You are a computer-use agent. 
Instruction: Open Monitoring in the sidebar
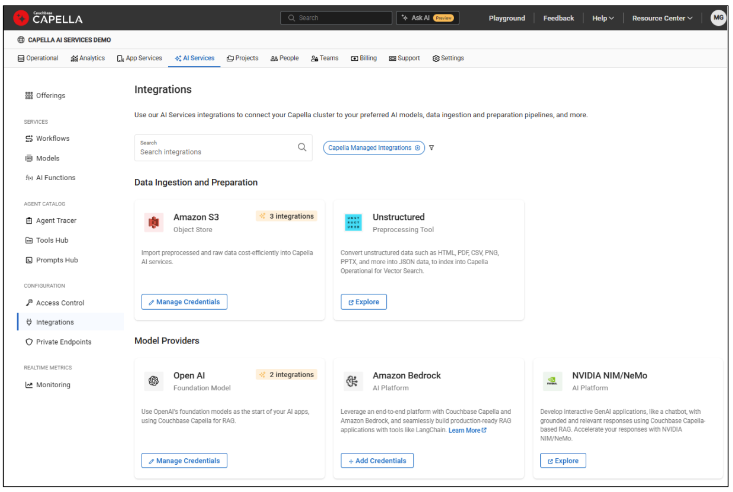[48, 385]
